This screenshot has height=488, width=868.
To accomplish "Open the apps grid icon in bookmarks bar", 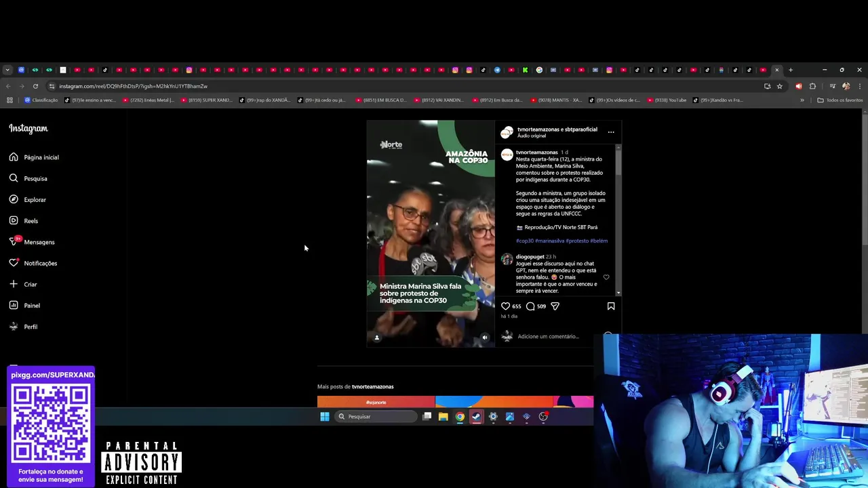I will pyautogui.click(x=9, y=100).
